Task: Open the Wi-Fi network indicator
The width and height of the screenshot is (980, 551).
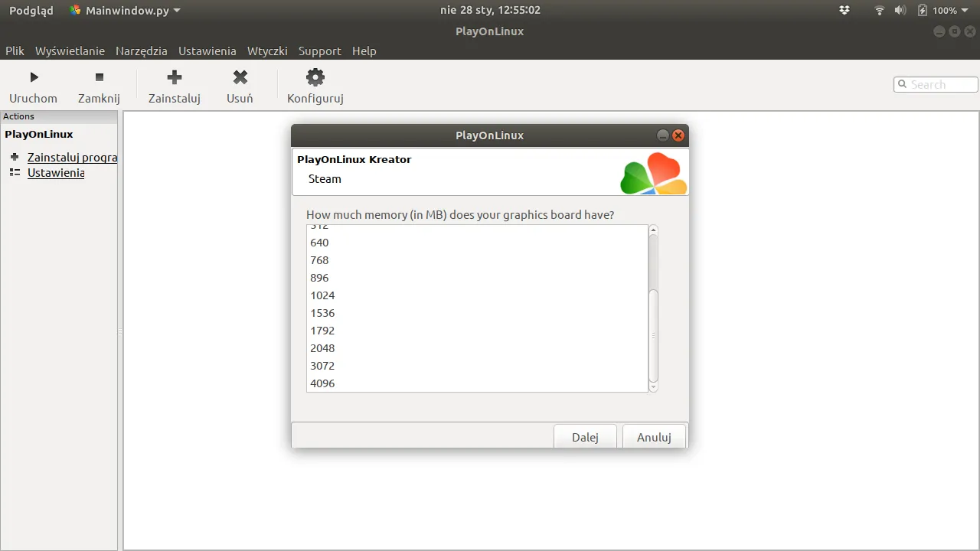Action: (x=880, y=10)
